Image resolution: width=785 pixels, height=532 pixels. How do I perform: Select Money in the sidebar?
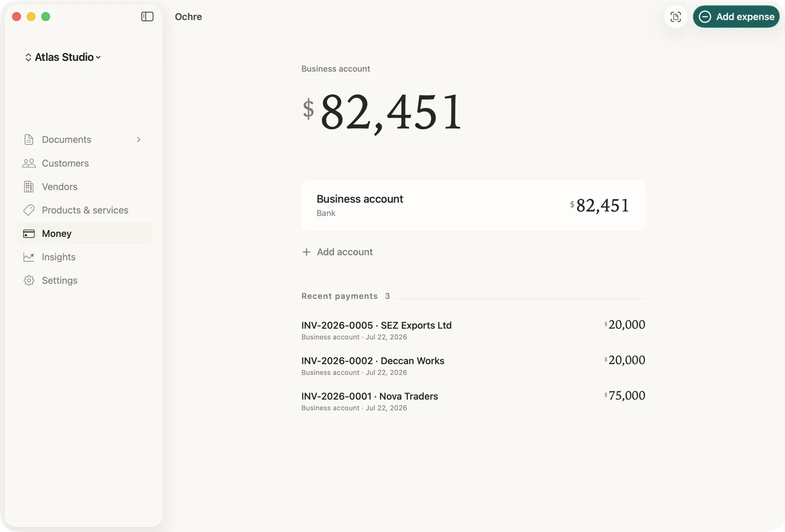pos(84,234)
